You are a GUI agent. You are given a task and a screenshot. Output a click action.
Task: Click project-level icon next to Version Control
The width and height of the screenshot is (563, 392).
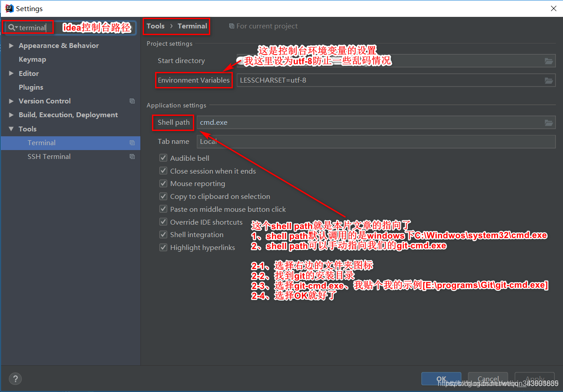pyautogui.click(x=132, y=101)
